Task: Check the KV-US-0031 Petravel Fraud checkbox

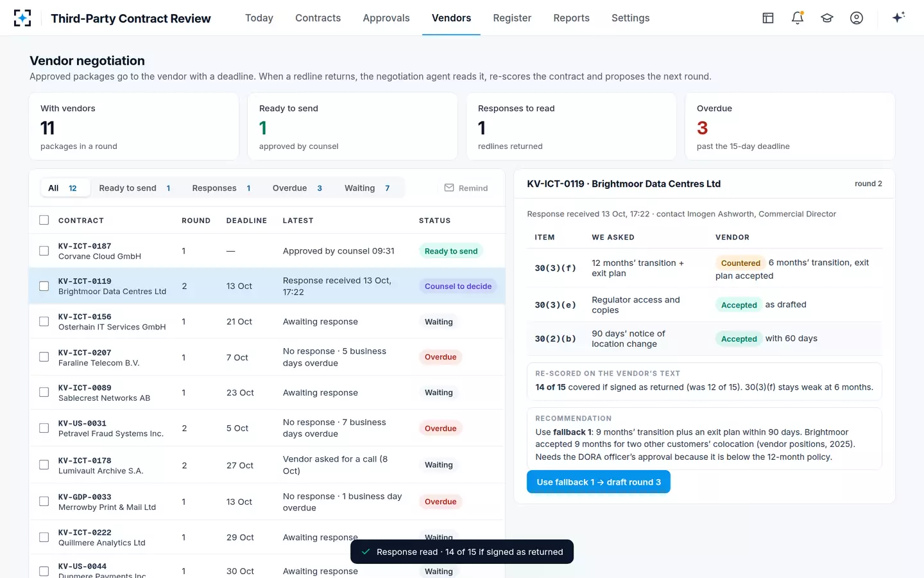Action: click(44, 428)
